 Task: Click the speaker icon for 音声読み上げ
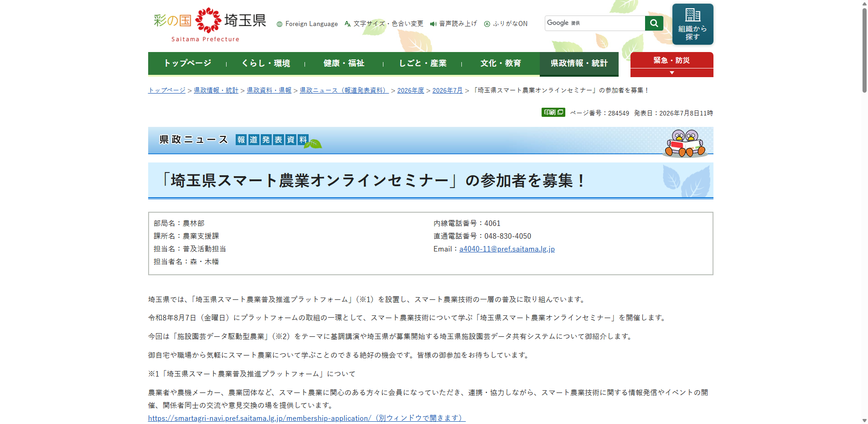[433, 24]
